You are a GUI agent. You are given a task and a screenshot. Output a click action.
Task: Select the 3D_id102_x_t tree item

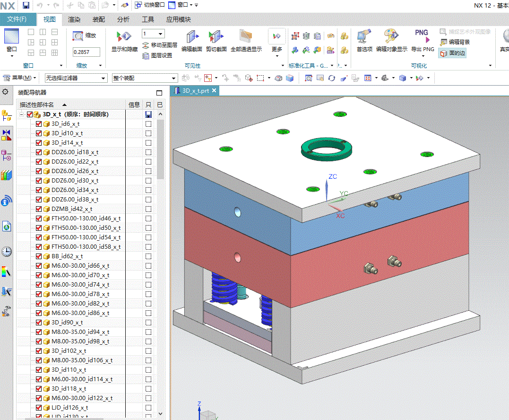tap(69, 351)
